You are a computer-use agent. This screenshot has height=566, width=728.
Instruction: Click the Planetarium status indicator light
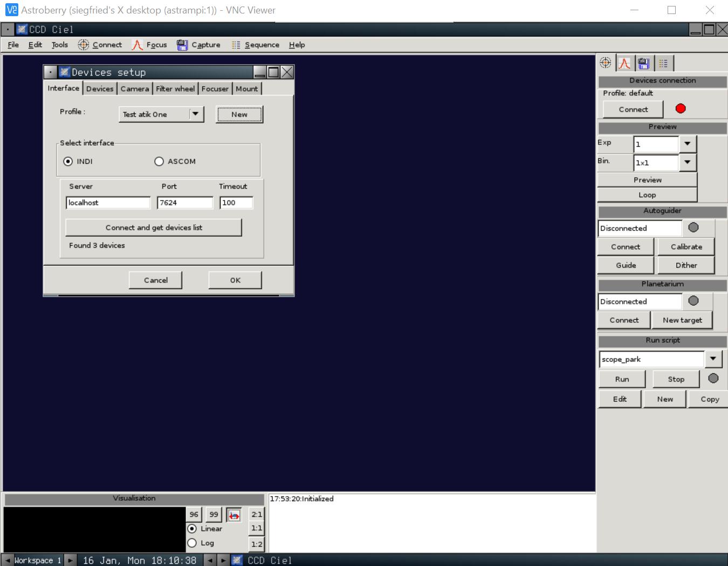(693, 301)
